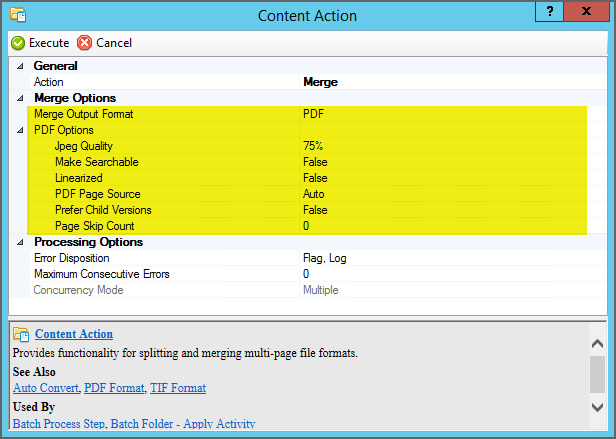Image resolution: width=616 pixels, height=439 pixels.
Task: Select the Linearized False value
Action: [x=315, y=178]
